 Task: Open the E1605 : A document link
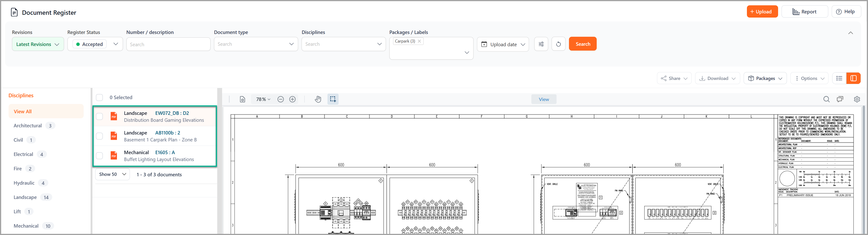(x=165, y=152)
